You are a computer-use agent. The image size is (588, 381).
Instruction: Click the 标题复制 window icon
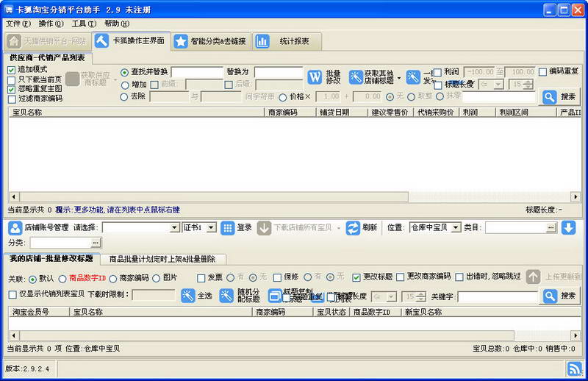275,296
